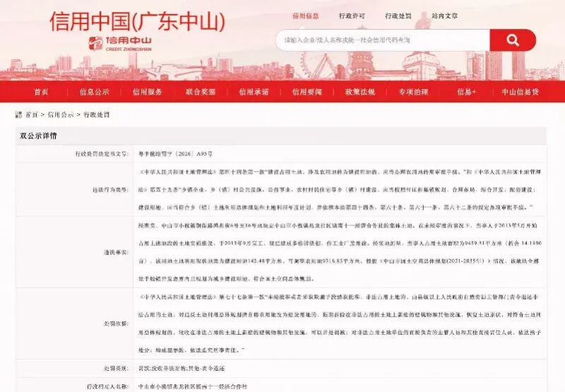Screen dimensions: 565x392
Task: Click the 信用公示 breadcrumb link
Action: [61, 114]
